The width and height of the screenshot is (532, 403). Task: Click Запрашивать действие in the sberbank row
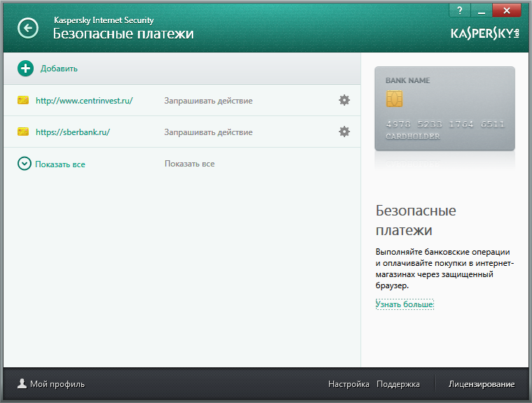pos(209,132)
